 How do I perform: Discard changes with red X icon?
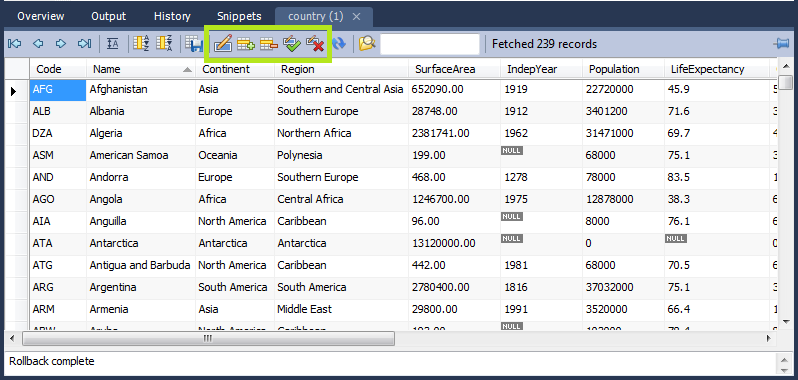coord(316,44)
